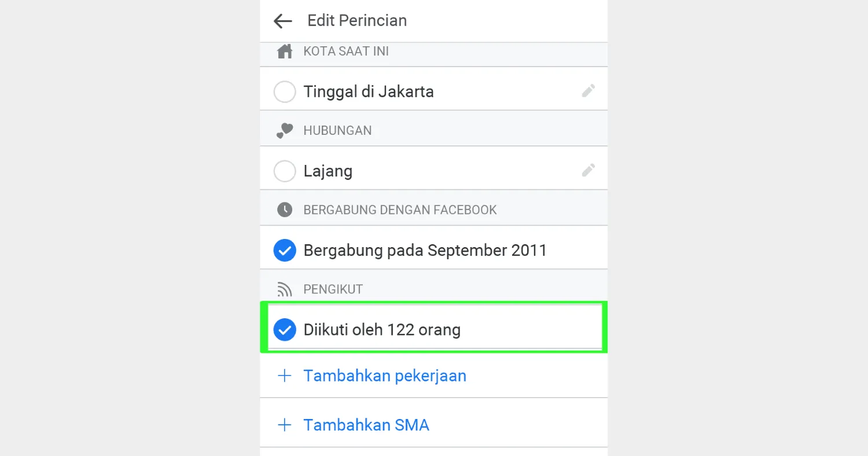Open the Tambahkan SMA link

click(366, 425)
